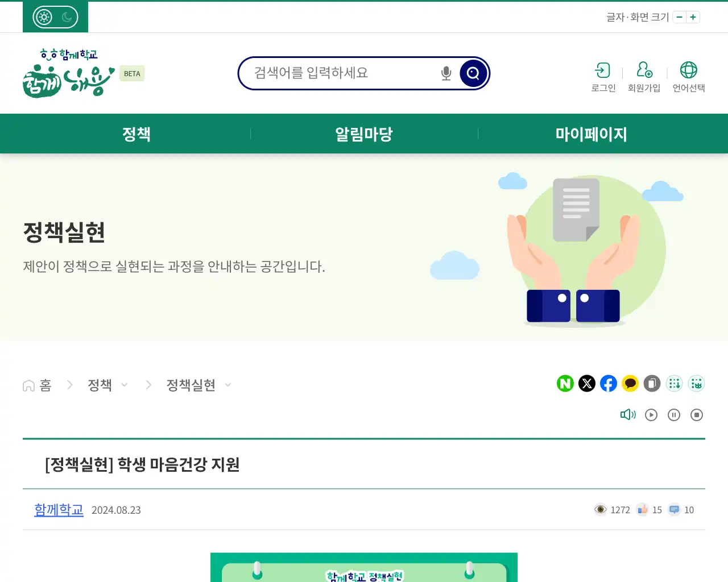Share the article via KakaoTalk

tap(630, 384)
